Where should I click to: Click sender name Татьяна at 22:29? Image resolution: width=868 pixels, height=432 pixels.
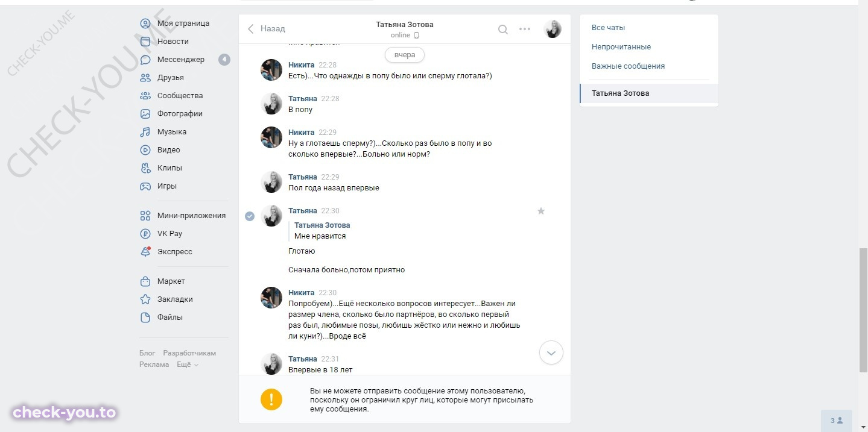pyautogui.click(x=303, y=177)
